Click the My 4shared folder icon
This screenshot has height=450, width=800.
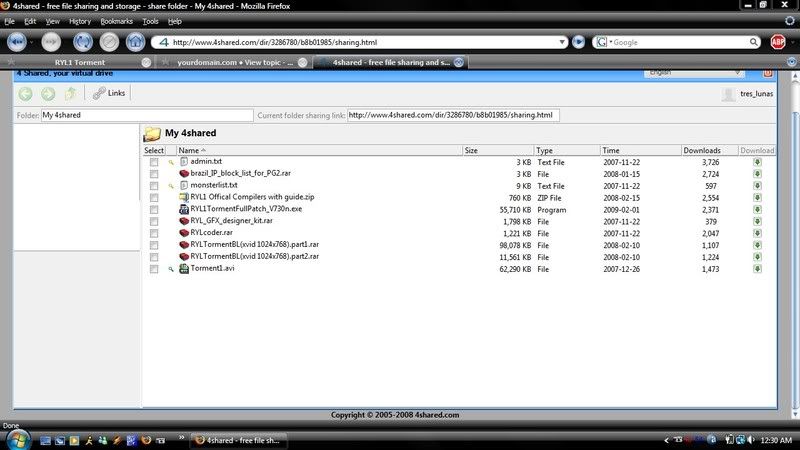click(x=152, y=134)
